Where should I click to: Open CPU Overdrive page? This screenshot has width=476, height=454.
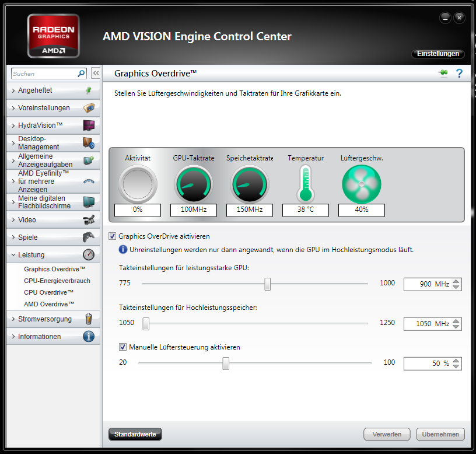[x=48, y=292]
